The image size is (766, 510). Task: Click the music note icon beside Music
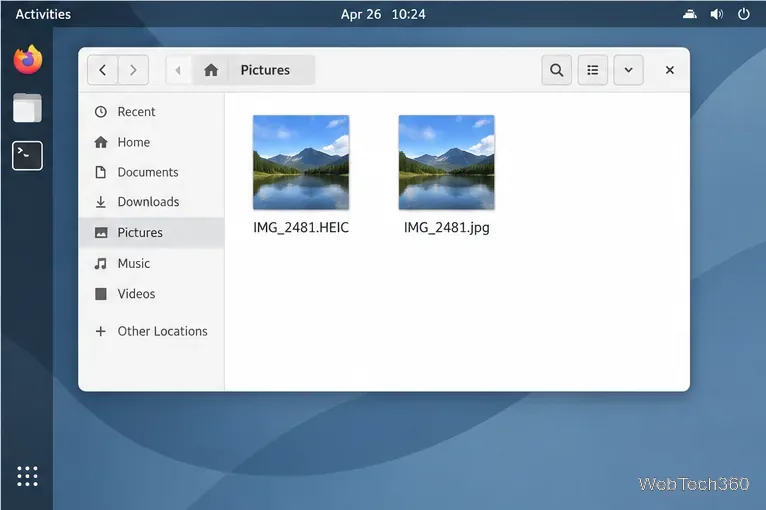101,263
